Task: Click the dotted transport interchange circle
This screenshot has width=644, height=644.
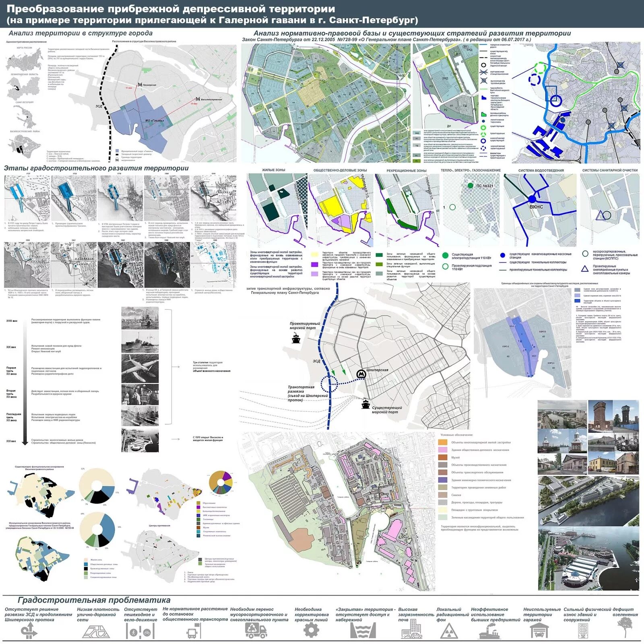Action: coord(329,384)
